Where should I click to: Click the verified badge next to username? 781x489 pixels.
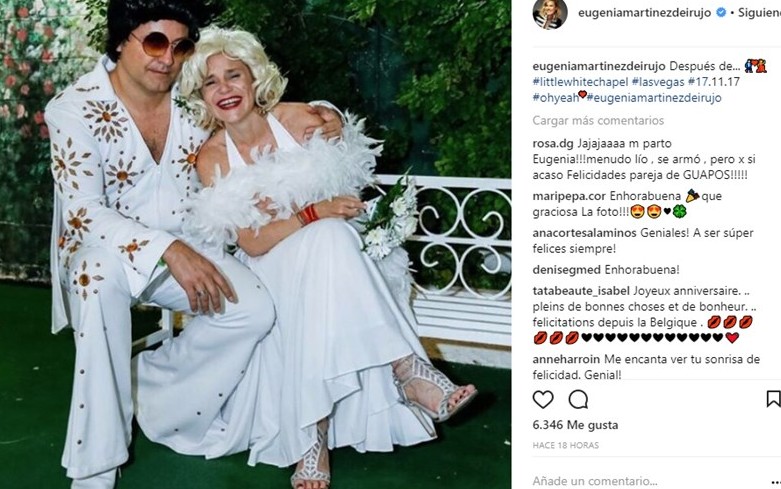tap(721, 13)
